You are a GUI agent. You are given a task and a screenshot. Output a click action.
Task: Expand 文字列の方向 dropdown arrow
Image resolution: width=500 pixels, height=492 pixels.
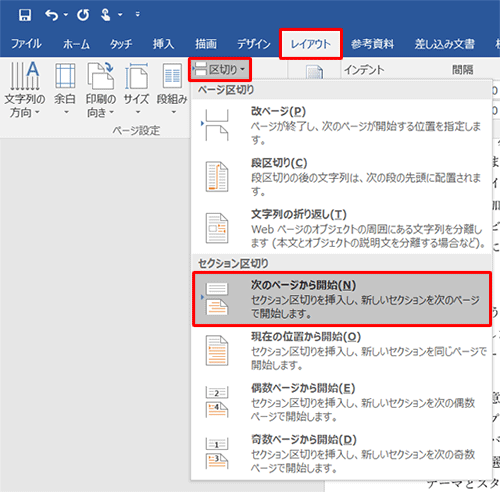37,112
